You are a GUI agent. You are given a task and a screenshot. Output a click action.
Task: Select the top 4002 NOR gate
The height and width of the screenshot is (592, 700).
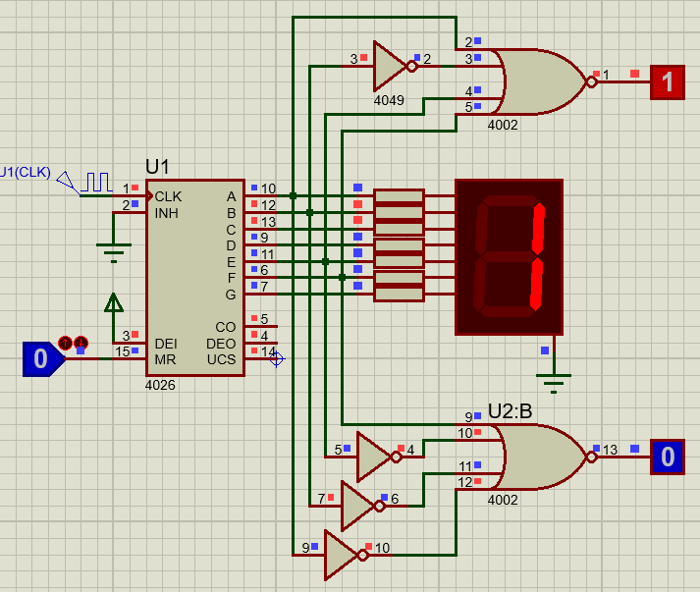538,82
